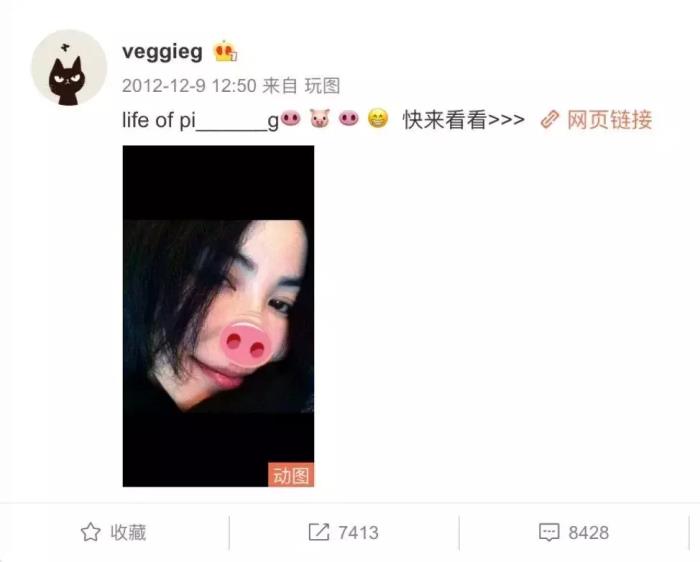Click the repost share icon

click(x=319, y=532)
